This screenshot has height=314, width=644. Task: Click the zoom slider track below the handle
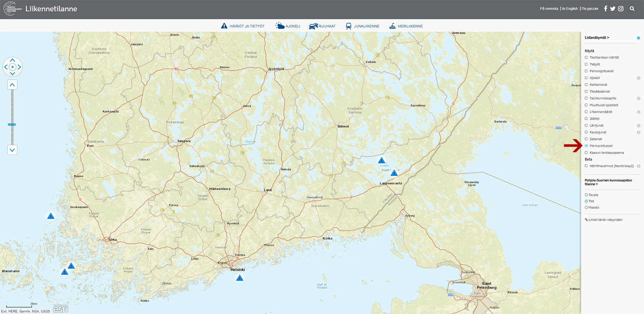[x=12, y=135]
